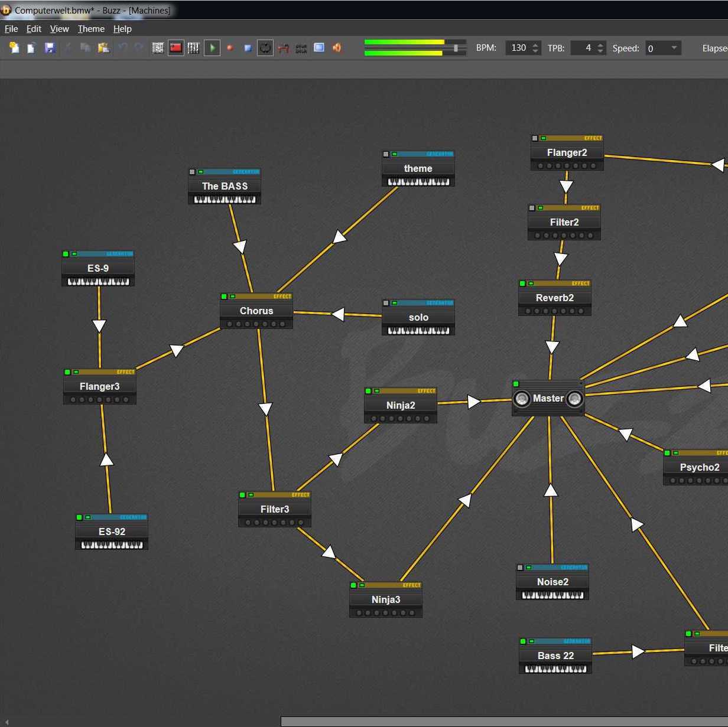Click the arrow connecting Ninja2 to Master
Image resolution: width=728 pixels, height=727 pixels.
tap(474, 402)
